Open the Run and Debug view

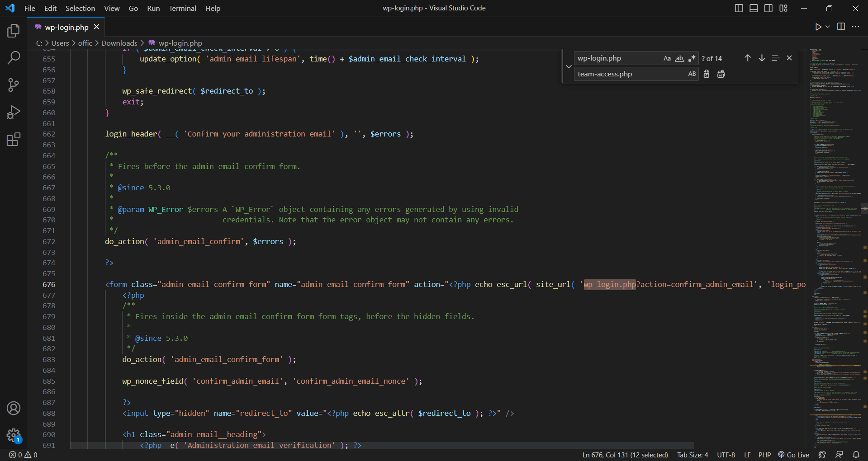coord(14,112)
